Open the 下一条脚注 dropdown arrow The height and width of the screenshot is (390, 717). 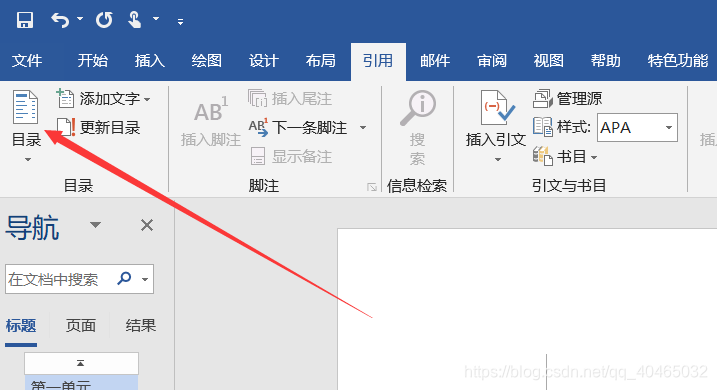pyautogui.click(x=363, y=128)
